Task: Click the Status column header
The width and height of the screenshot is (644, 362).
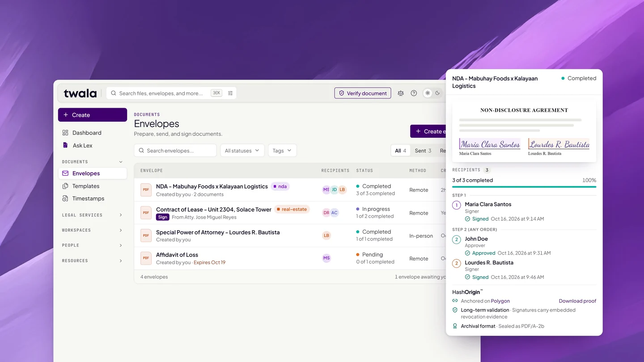Action: pyautogui.click(x=364, y=170)
